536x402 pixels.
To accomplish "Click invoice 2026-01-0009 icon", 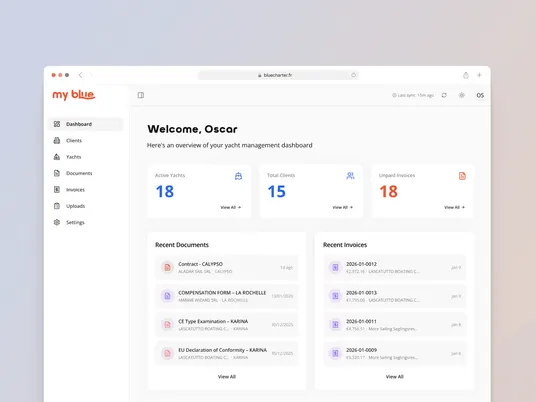I will coord(335,353).
